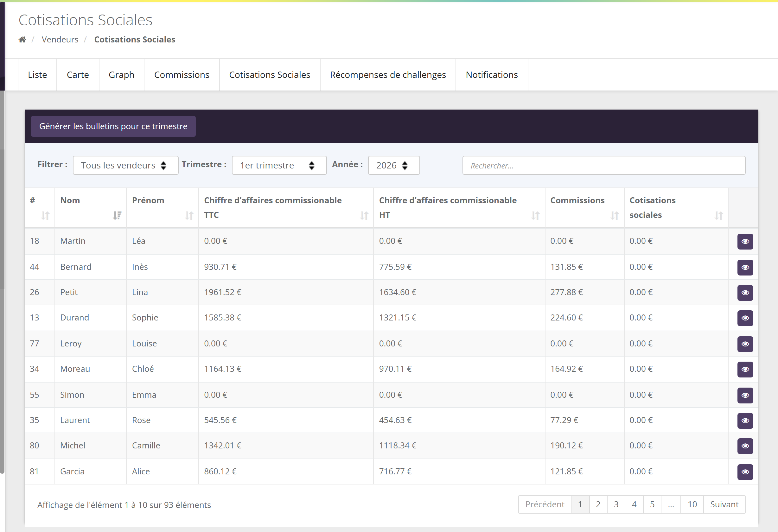778x532 pixels.
Task: View details for Léa Martin's row
Action: tap(745, 242)
